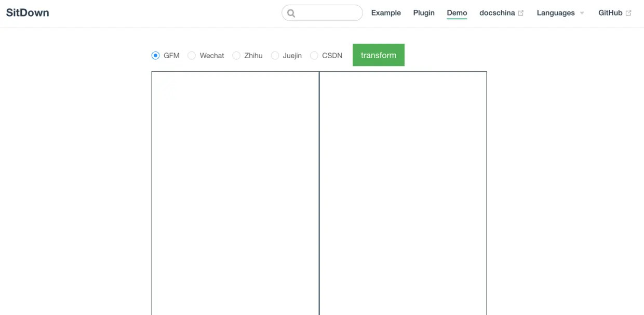The image size is (644, 315).
Task: Click external-link icon beside GitHub
Action: 628,14
